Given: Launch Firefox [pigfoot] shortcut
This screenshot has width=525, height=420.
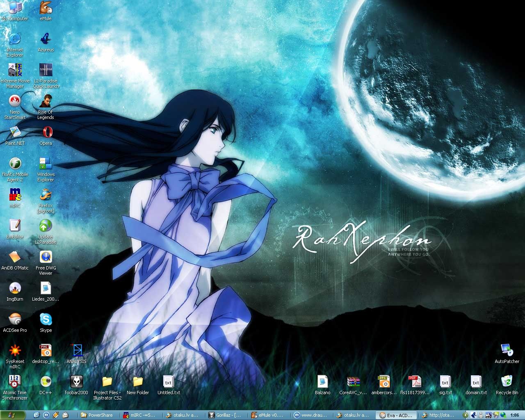Looking at the screenshot, I should point(46,201).
